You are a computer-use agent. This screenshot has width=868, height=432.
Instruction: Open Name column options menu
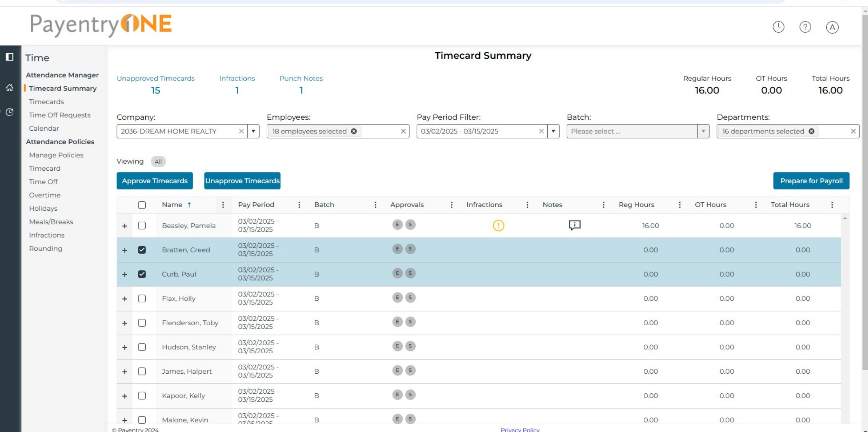click(223, 205)
